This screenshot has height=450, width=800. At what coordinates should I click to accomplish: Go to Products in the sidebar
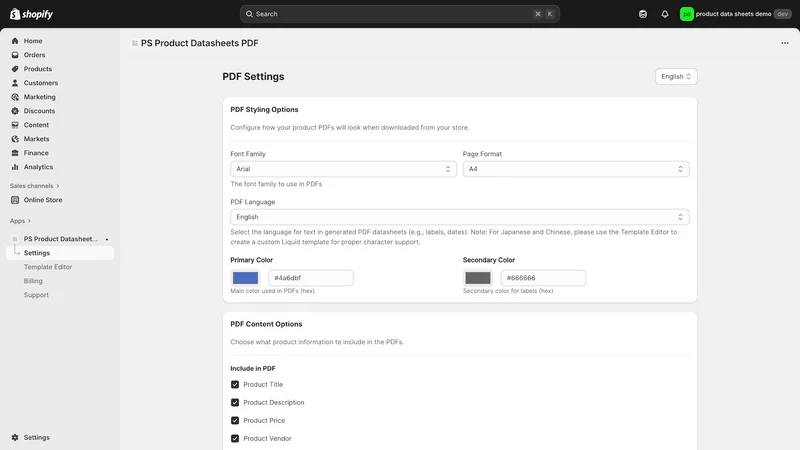click(60, 69)
